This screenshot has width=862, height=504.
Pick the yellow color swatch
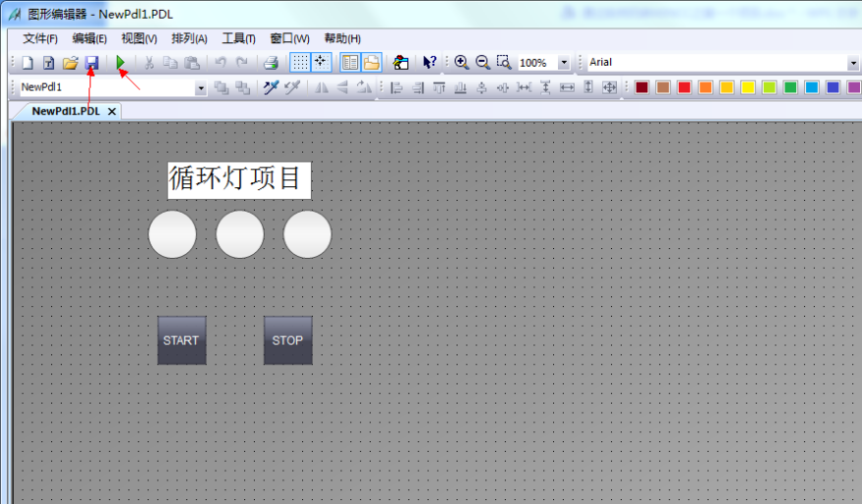tap(747, 87)
